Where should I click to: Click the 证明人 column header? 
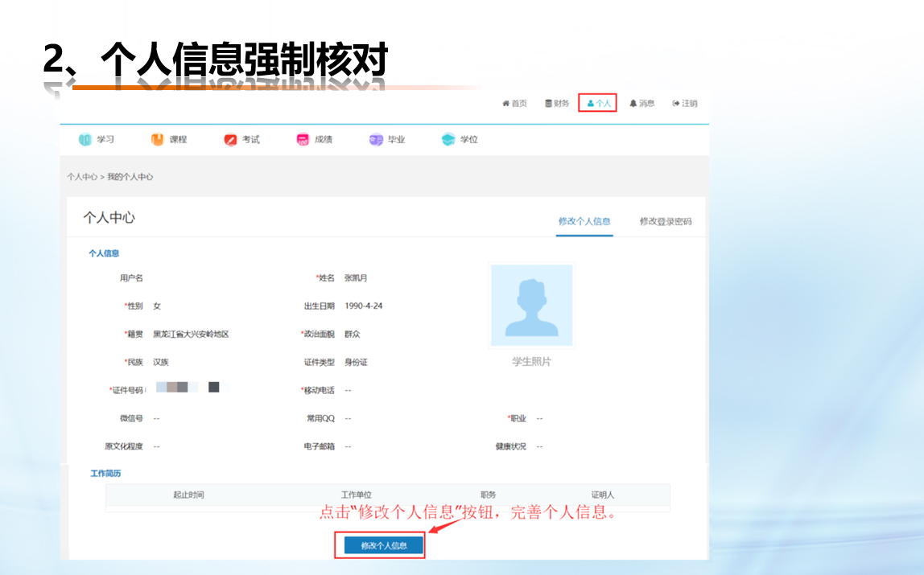click(603, 495)
